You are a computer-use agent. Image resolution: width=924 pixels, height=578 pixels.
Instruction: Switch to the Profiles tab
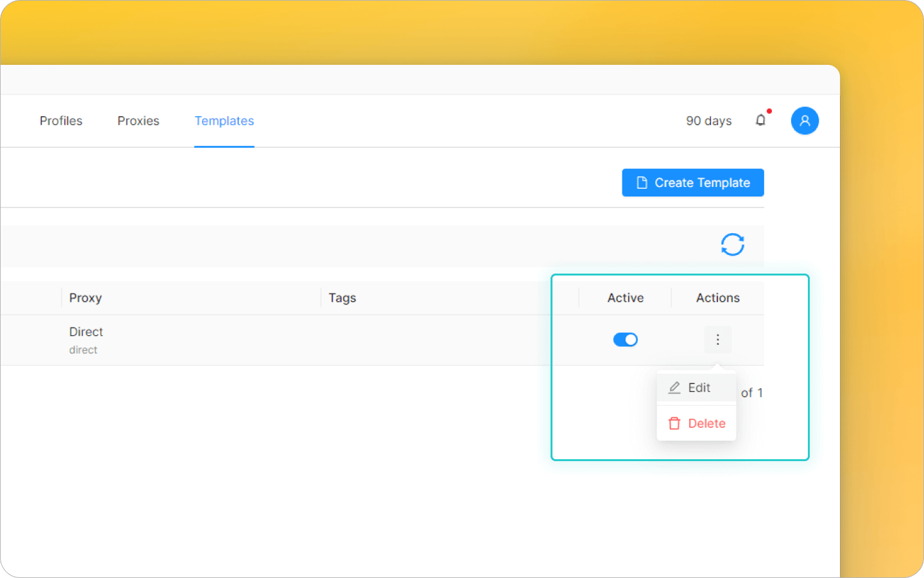pos(61,121)
